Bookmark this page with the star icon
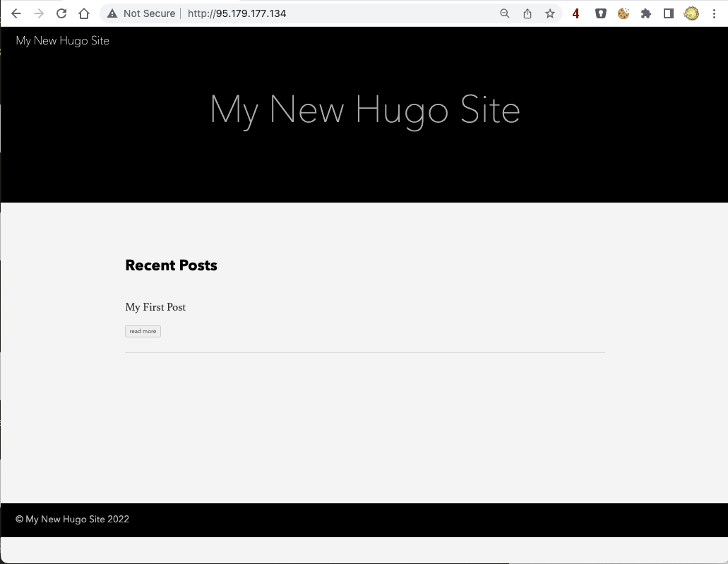 (x=550, y=13)
